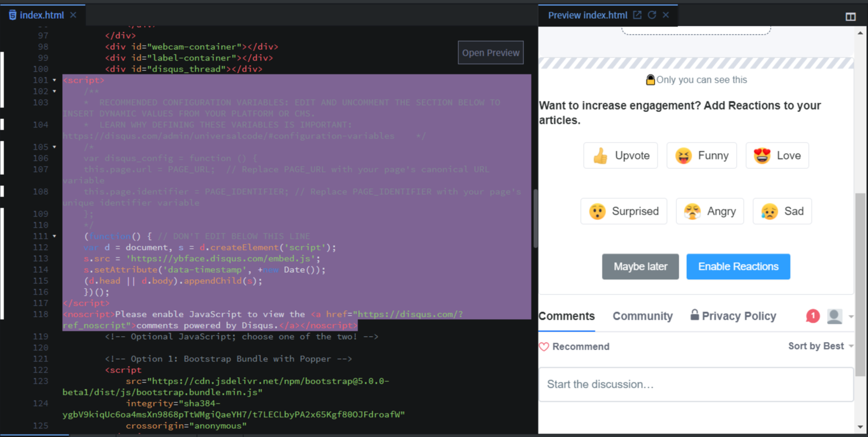Expand the user menu dropdown arrow
The height and width of the screenshot is (437, 868).
tap(851, 317)
